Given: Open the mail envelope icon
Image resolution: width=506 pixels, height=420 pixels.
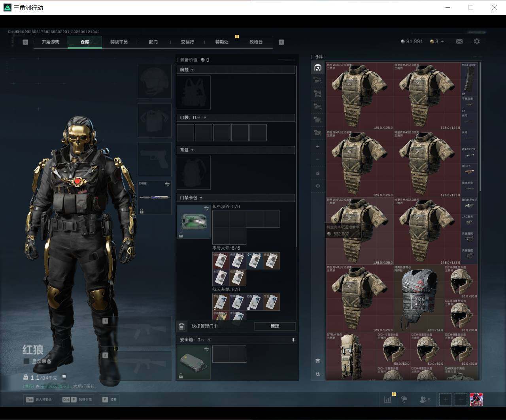Looking at the screenshot, I should point(459,41).
